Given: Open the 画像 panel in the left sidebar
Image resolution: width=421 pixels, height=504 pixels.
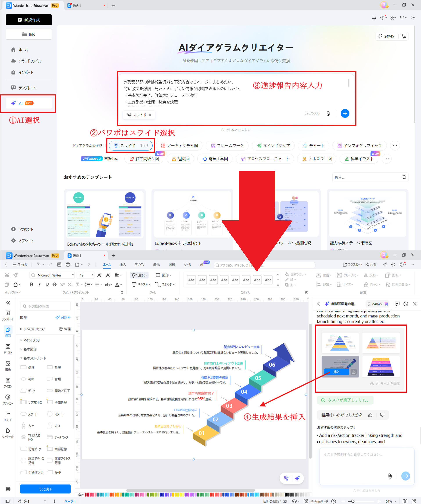Looking at the screenshot, I should click(8, 366).
